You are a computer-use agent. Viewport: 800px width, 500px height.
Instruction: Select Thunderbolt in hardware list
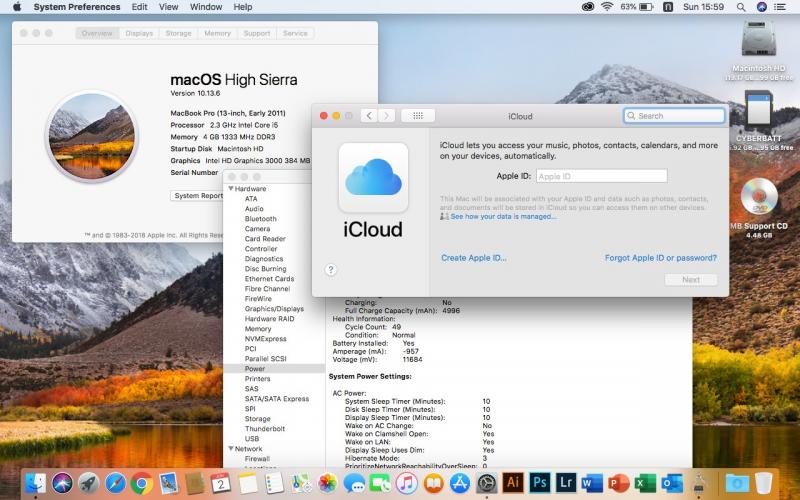coord(265,429)
